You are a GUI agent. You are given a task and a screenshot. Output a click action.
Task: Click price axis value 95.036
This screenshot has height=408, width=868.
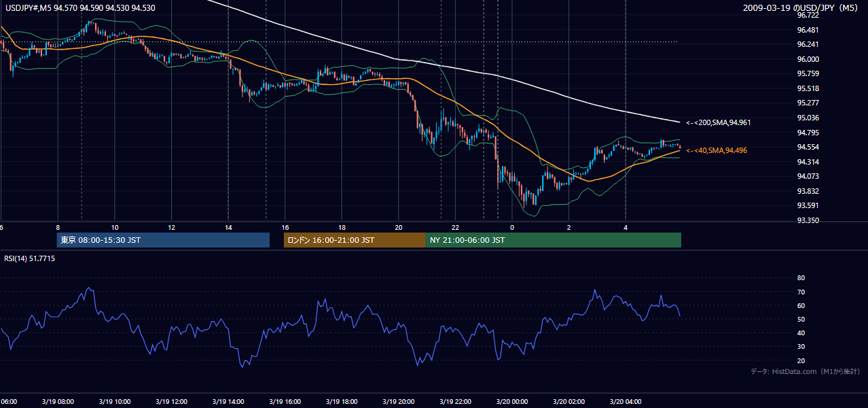807,118
